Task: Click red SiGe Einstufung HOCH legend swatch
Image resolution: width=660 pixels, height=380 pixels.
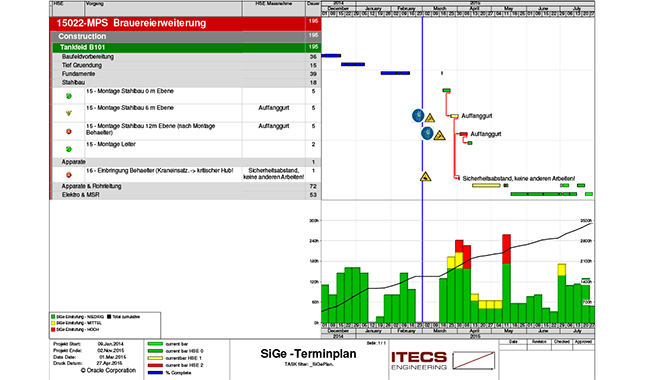Action: (53, 330)
